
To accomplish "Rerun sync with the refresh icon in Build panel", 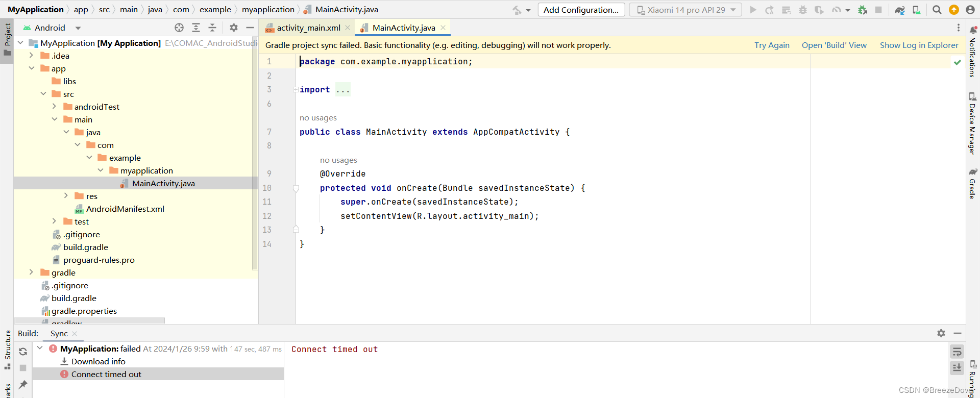I will pos(23,352).
